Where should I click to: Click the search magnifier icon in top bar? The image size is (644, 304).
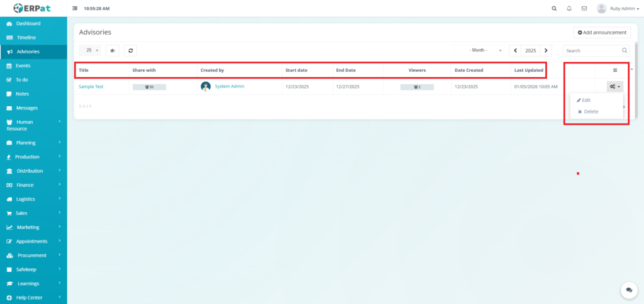tap(553, 9)
